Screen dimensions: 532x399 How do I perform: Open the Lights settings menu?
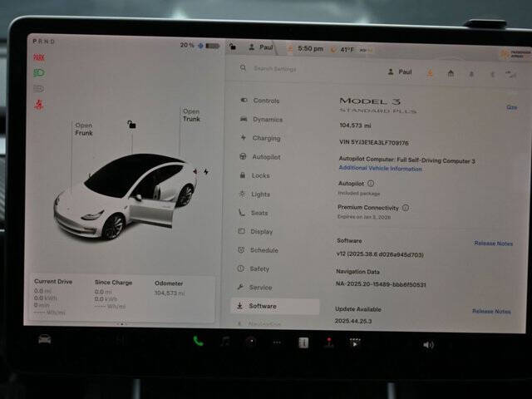click(x=254, y=194)
